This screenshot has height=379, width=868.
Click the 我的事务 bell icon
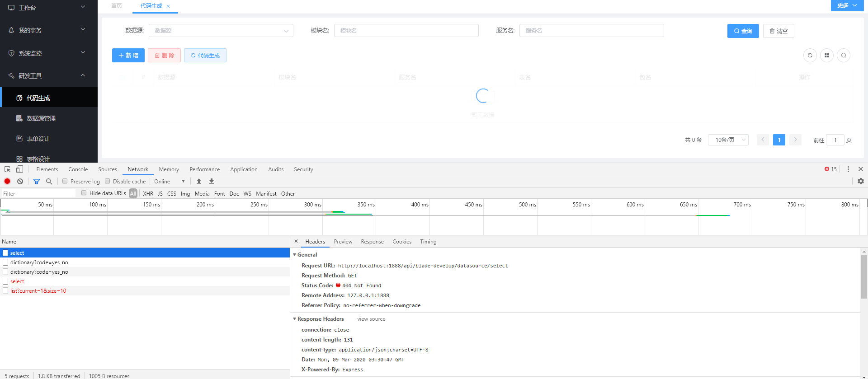[11, 30]
